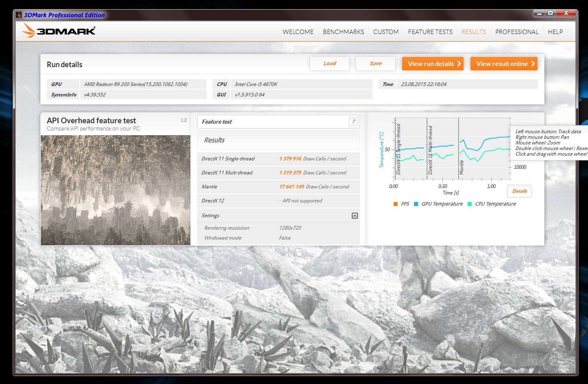Open the Help tab
The height and width of the screenshot is (384, 588).
pos(555,32)
